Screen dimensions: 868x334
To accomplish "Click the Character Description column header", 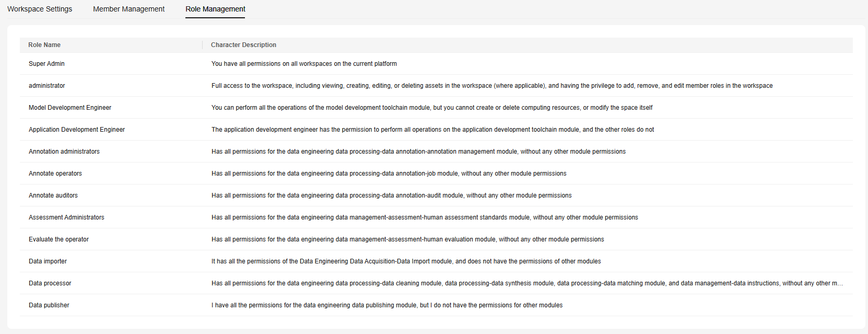I will click(x=243, y=45).
